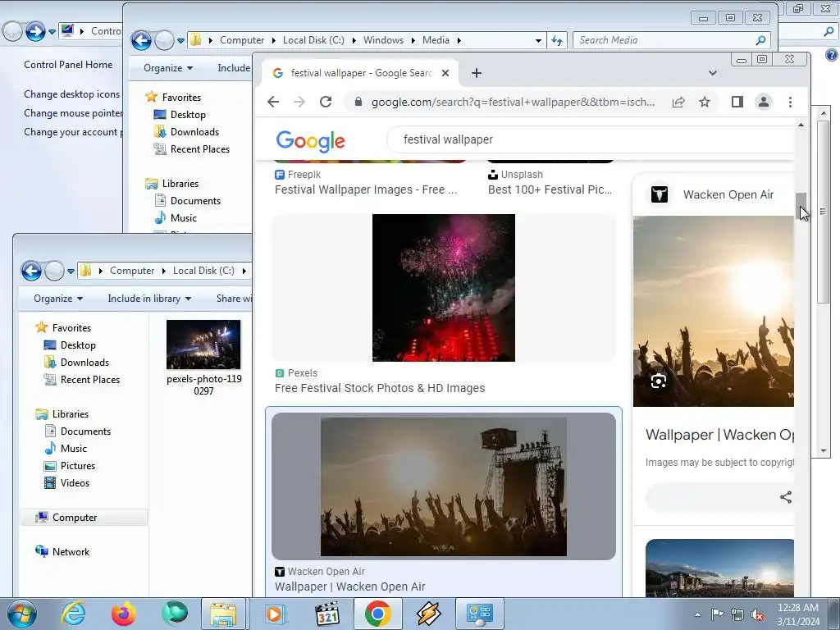Click Chrome scrollbar up arrow
This screenshot has height=630, width=840.
click(801, 125)
